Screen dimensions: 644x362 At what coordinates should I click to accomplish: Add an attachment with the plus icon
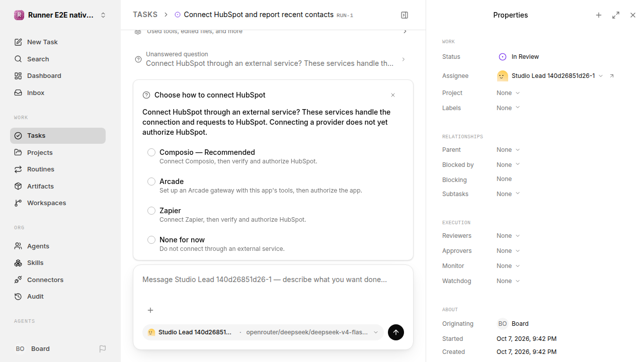pos(150,310)
